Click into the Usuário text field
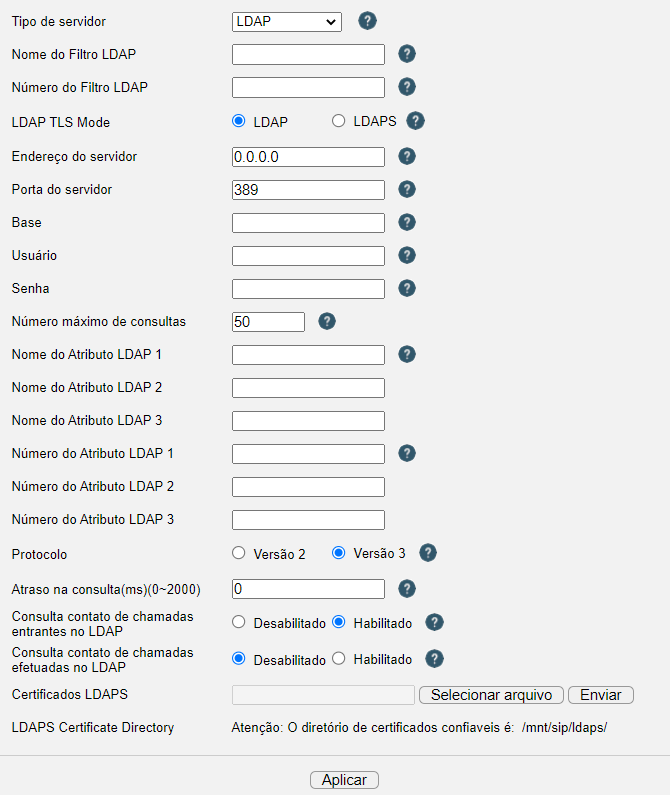 coord(308,256)
